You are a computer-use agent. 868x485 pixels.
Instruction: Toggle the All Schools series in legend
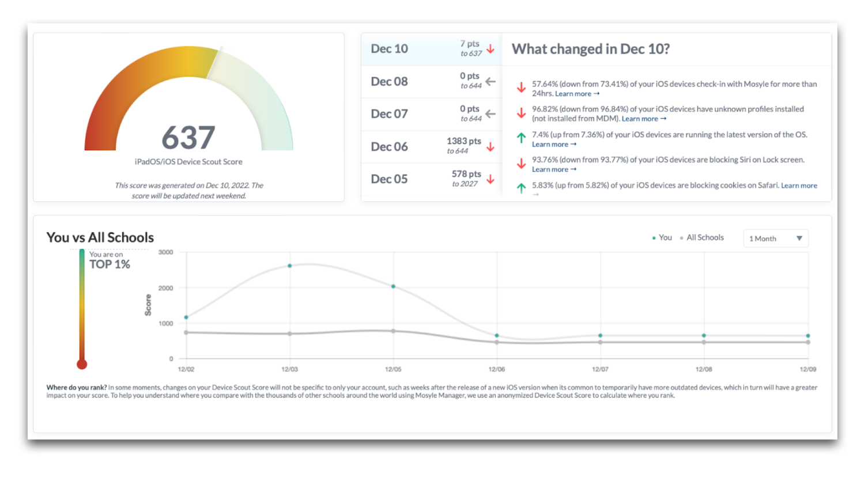[702, 238]
